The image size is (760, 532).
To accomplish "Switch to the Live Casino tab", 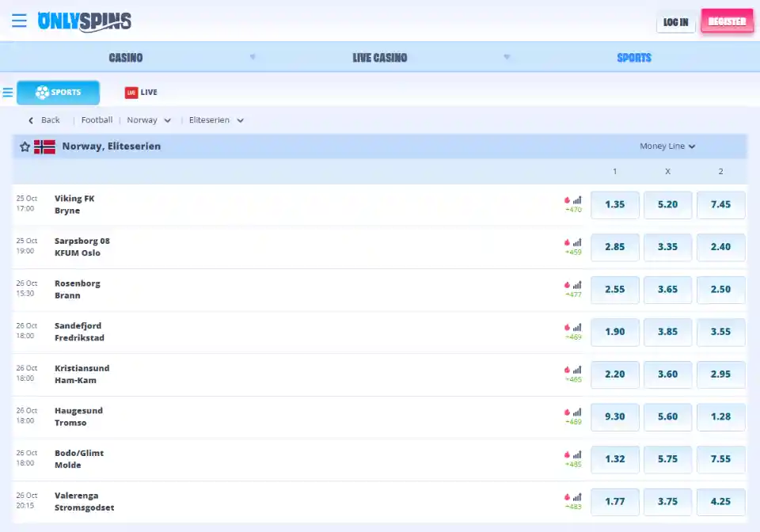I will [380, 57].
